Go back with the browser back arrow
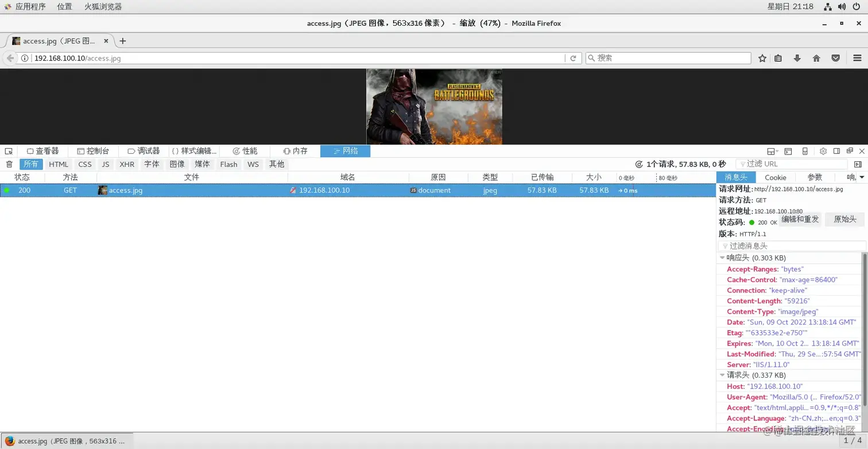Screen dimensions: 868x449 (x=10, y=58)
